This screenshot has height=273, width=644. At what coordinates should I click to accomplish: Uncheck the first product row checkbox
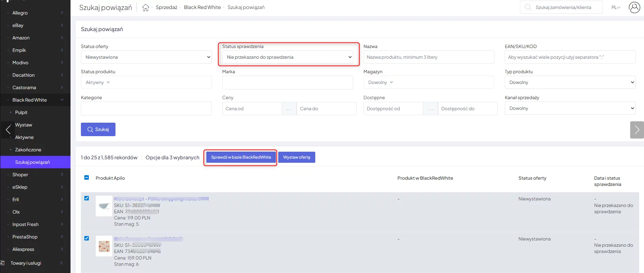pos(87,198)
